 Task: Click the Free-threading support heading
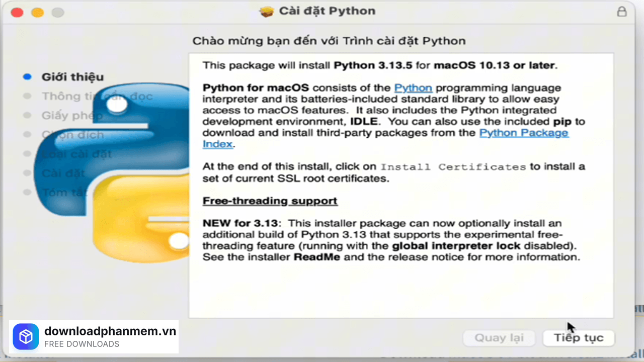click(270, 201)
